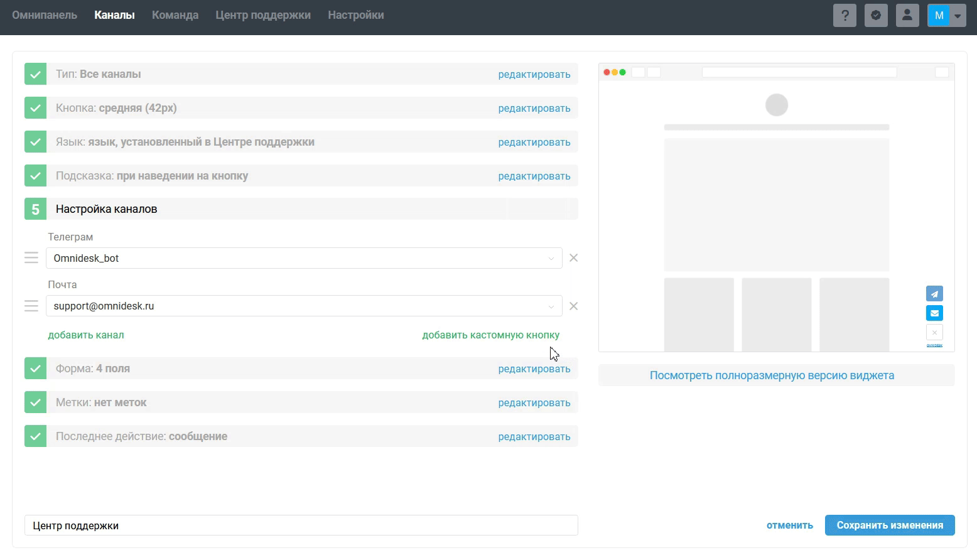Screen dimensions: 977x560
Task: Click the Telegram icon in widget preview
Action: point(934,294)
